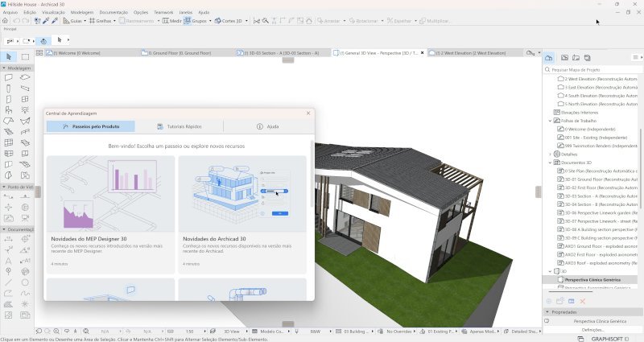Open the Arquivo menu

click(10, 12)
